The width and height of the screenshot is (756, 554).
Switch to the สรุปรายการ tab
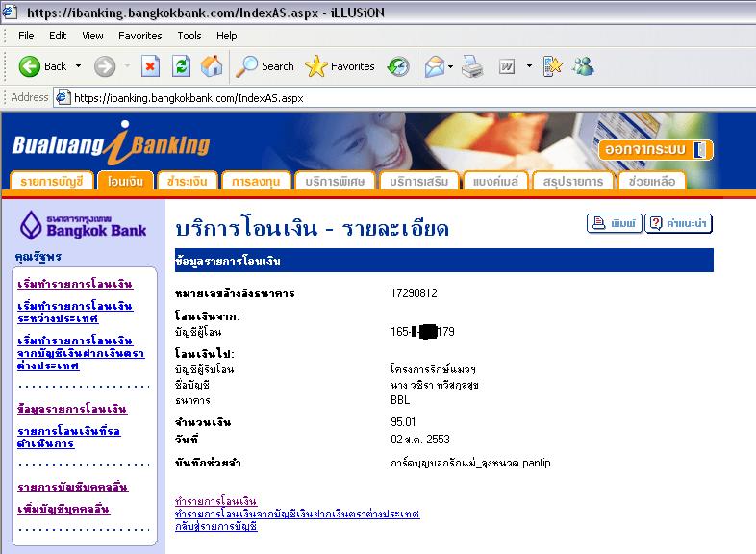[x=573, y=181]
